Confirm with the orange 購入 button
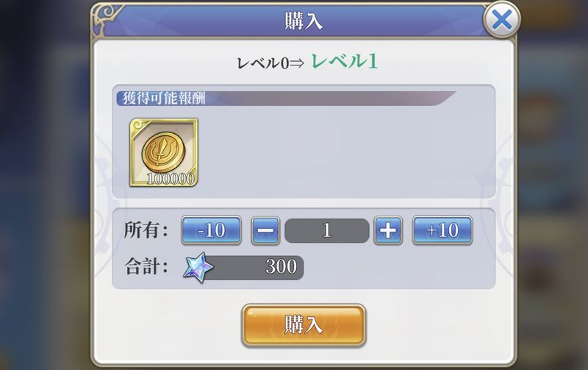Viewport: 588px width, 370px height. tap(304, 325)
